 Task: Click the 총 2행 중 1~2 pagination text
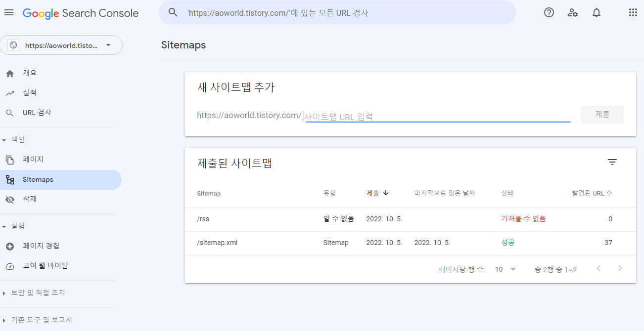coord(555,269)
